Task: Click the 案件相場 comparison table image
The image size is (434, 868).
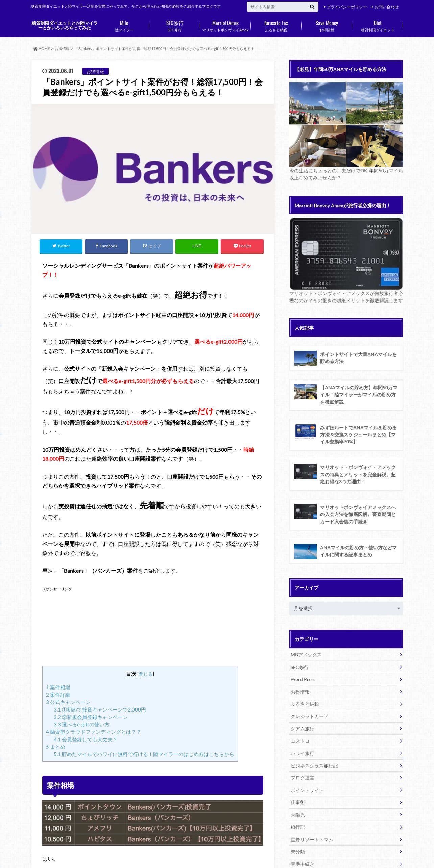Action: pyautogui.click(x=153, y=823)
